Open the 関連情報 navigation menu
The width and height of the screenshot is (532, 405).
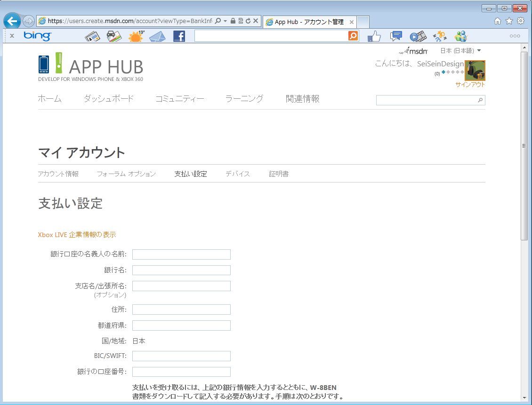[x=303, y=99]
